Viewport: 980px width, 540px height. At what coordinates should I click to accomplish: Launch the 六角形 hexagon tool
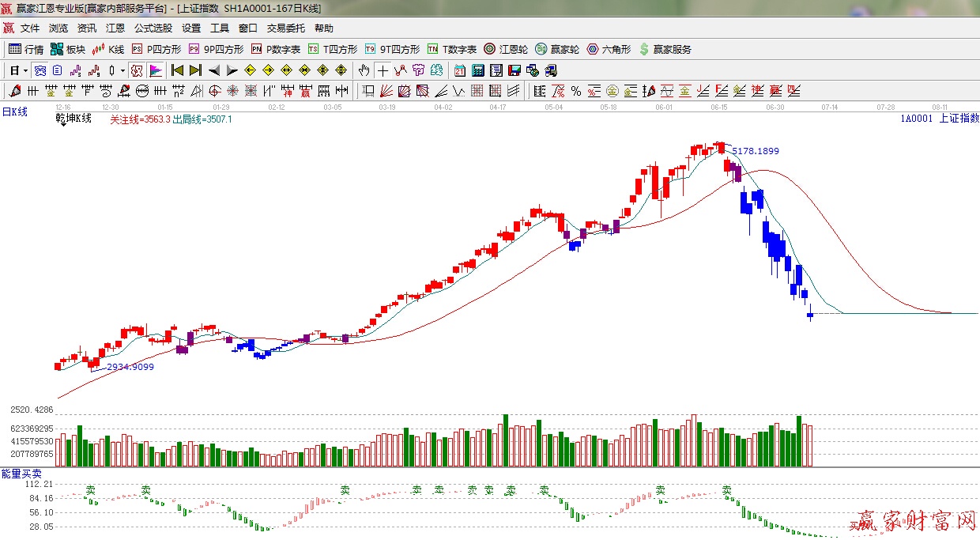coord(609,49)
